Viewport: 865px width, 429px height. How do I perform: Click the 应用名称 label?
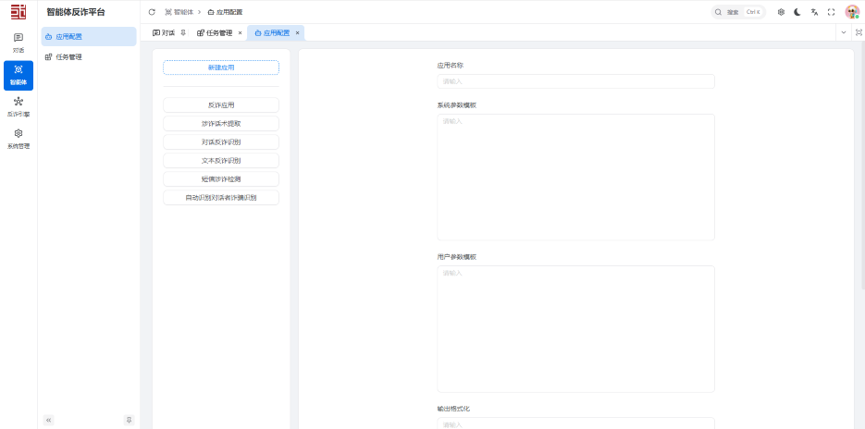click(450, 65)
